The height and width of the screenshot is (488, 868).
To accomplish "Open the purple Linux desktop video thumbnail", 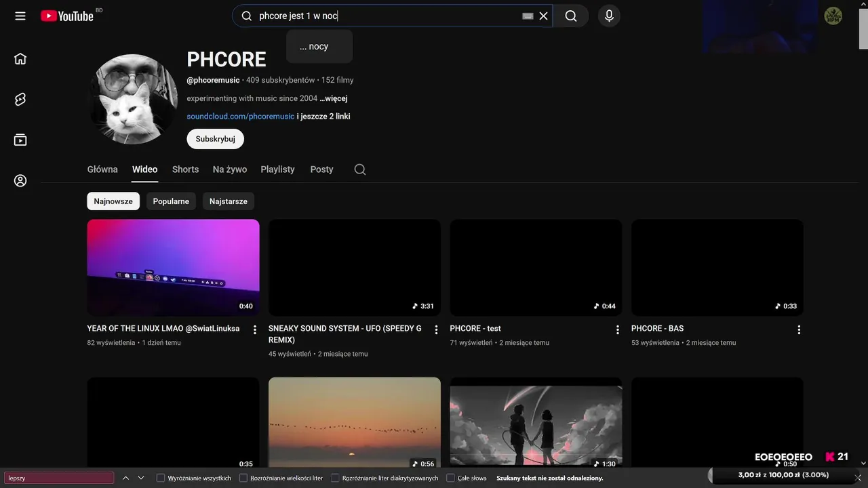I will (x=173, y=268).
